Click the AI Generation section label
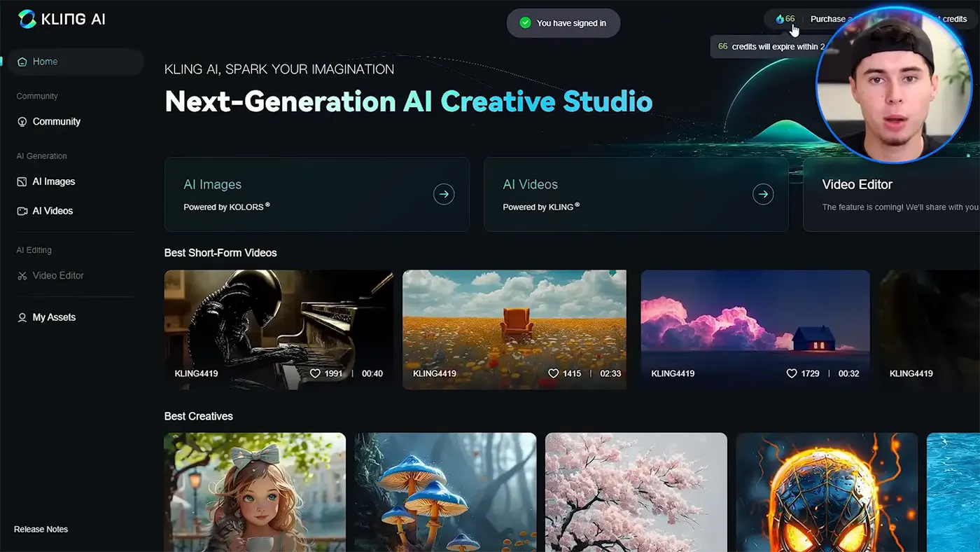The image size is (980, 552). click(42, 156)
